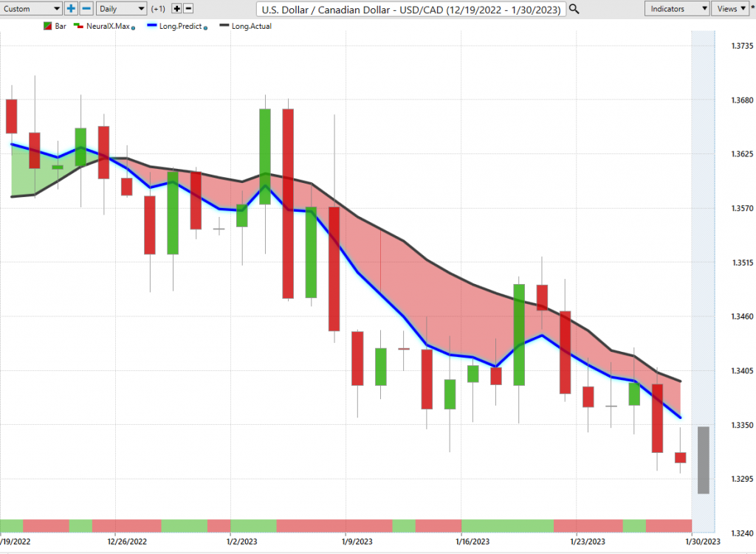The width and height of the screenshot is (756, 554).
Task: Click the Bar legend icon
Action: coord(47,26)
